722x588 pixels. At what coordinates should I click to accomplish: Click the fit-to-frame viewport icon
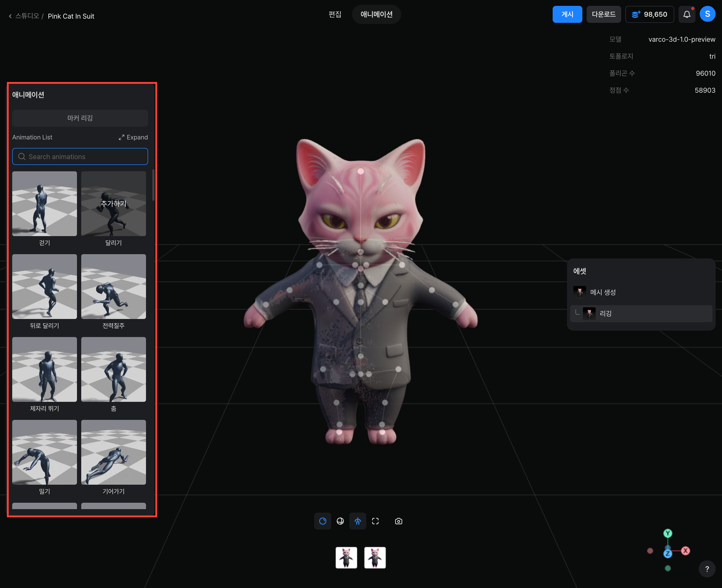(x=375, y=521)
